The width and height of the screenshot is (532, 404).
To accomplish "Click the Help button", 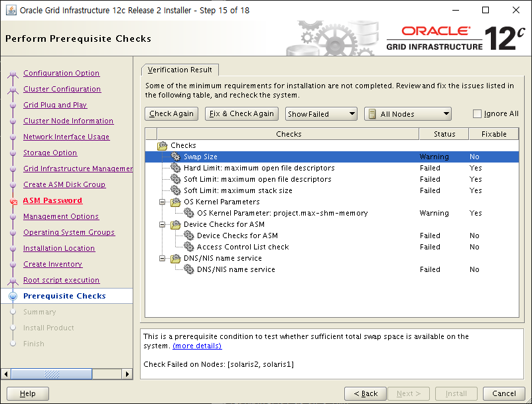I will click(28, 393).
